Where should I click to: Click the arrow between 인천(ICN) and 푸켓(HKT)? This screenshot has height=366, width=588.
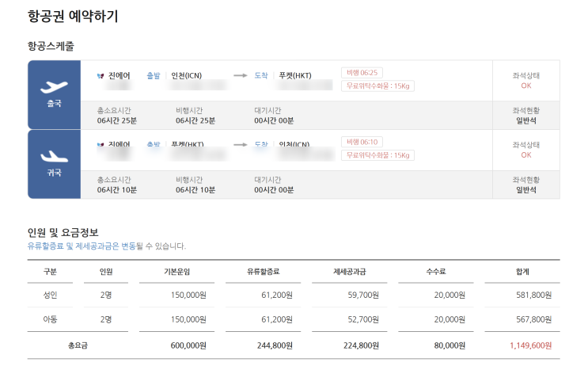coord(240,76)
